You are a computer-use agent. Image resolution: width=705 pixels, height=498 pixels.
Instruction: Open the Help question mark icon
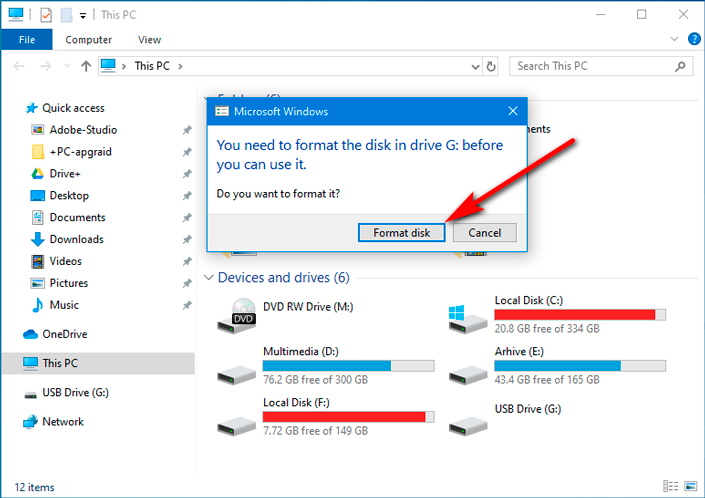(x=694, y=39)
